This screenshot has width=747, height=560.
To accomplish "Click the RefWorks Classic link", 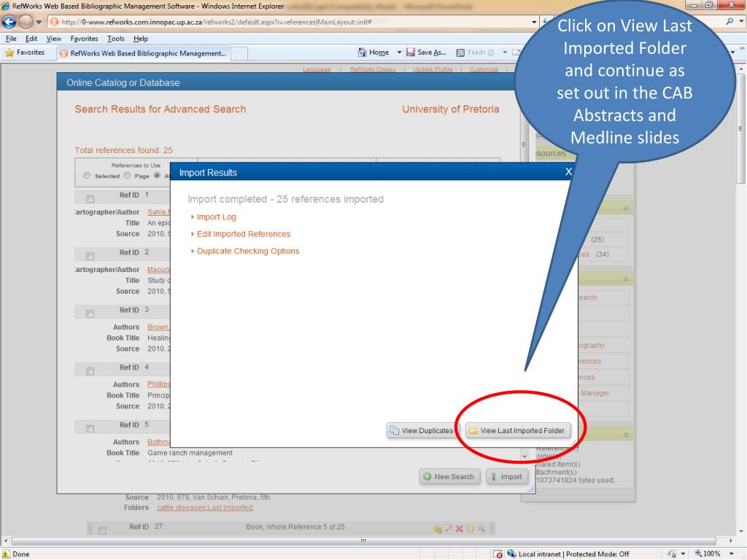I will click(x=373, y=69).
